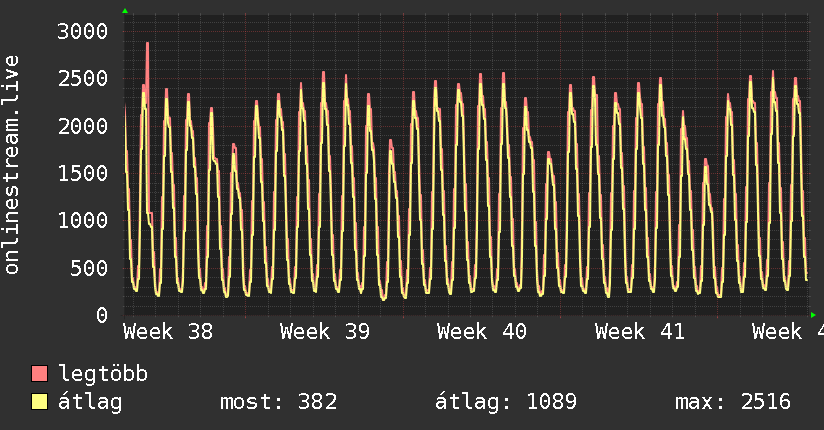The image size is (824, 430).
Task: Click the onlinestream.live vertical axis title
Action: pyautogui.click(x=12, y=165)
